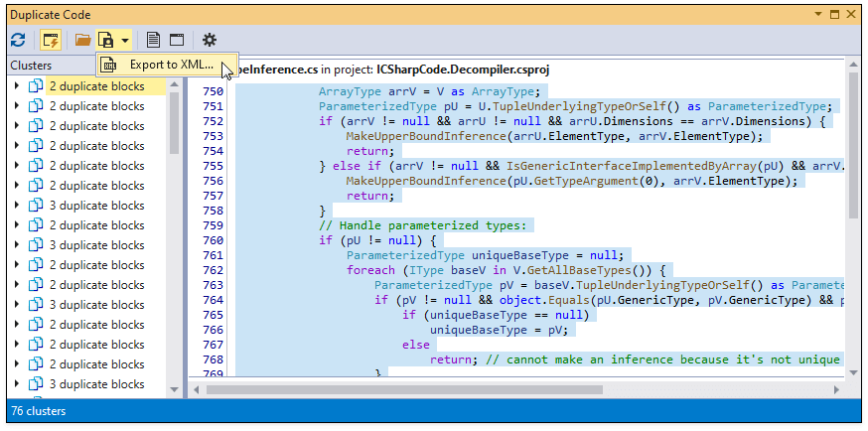
Task: Click the window layout icon in toolbar
Action: pyautogui.click(x=176, y=41)
